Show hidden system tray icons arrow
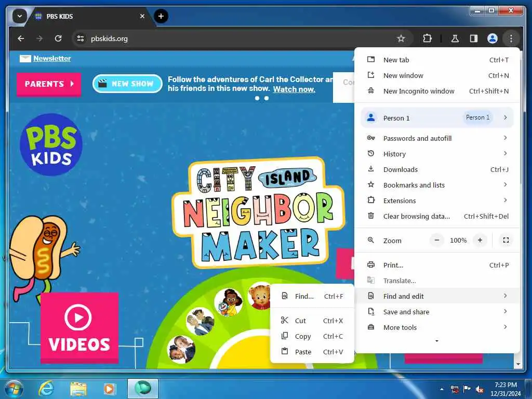 click(x=442, y=389)
